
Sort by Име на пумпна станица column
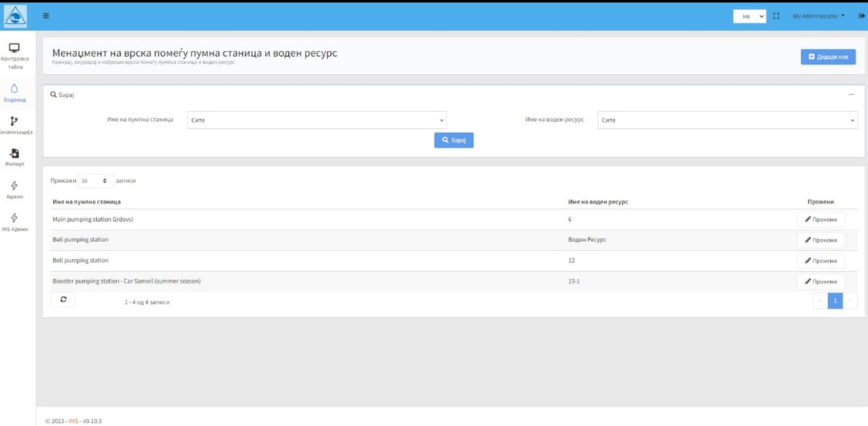87,202
